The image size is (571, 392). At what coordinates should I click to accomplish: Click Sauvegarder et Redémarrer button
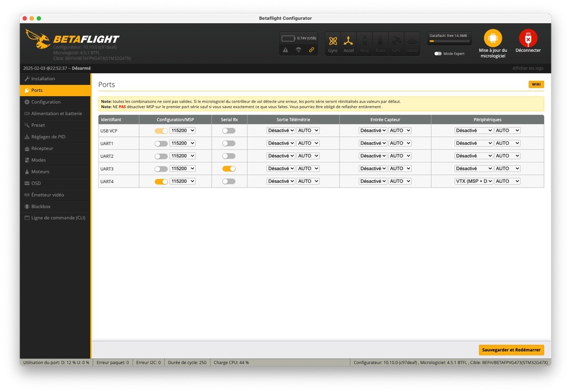point(512,350)
